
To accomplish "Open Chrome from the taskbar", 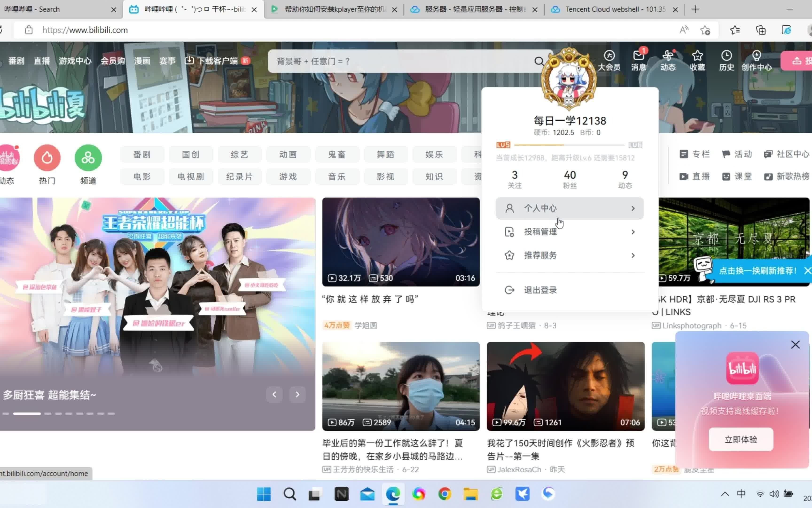I will click(x=445, y=494).
